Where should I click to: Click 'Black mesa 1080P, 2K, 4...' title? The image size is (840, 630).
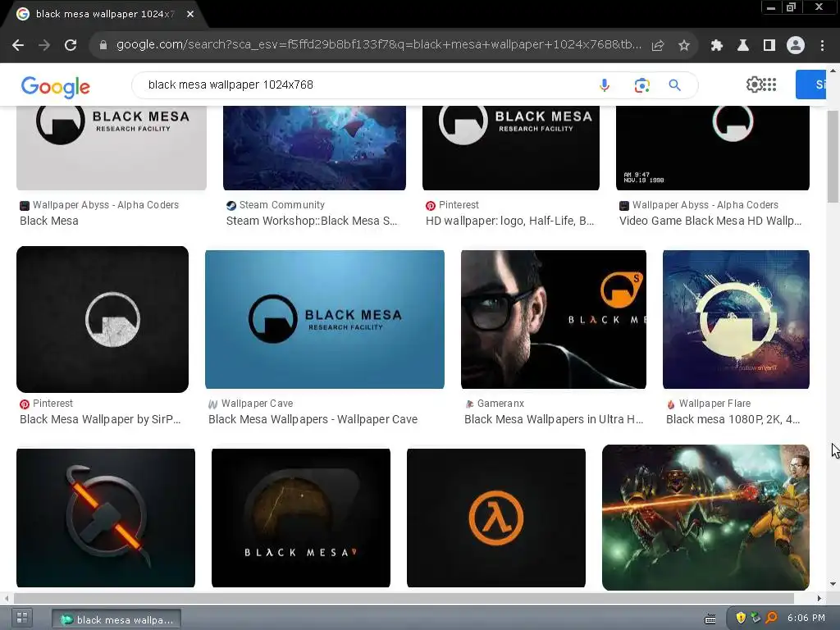coord(733,419)
